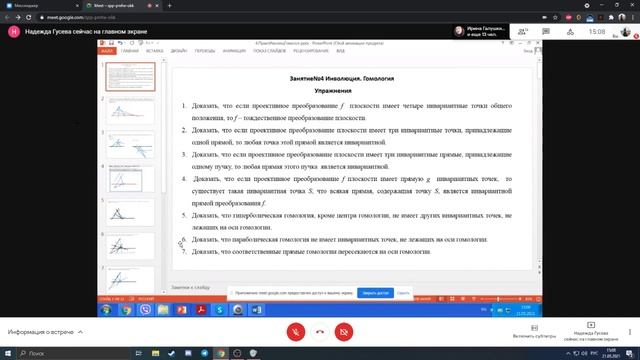Open the Meet chat panel
The image size is (640, 360).
[546, 31]
